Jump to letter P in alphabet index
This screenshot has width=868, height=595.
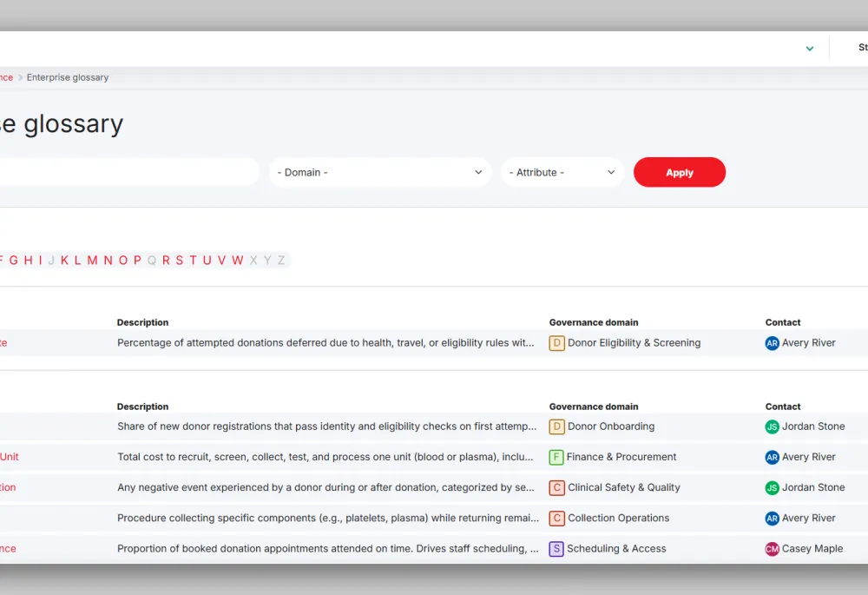coord(137,261)
